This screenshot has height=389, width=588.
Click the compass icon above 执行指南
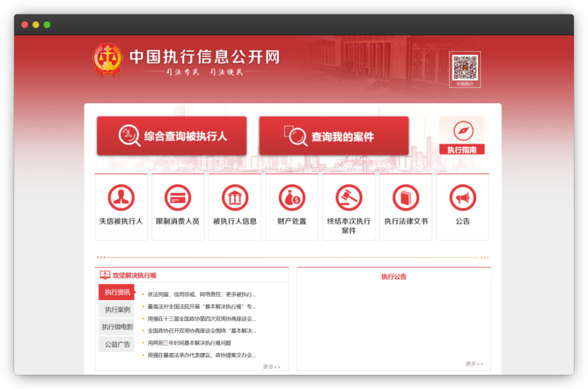(x=463, y=131)
